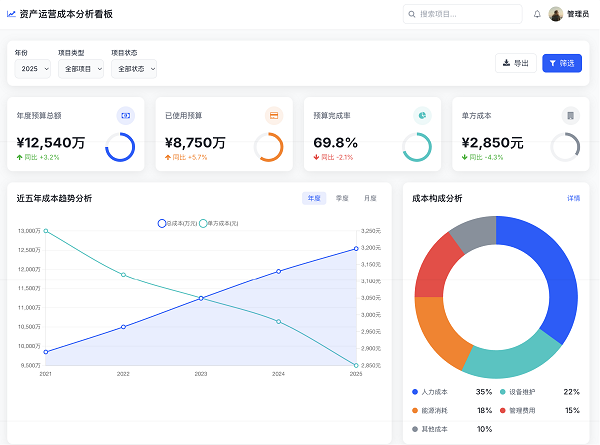The width and height of the screenshot is (600, 445).
Task: Click the gray donut segment
Action: (476, 232)
